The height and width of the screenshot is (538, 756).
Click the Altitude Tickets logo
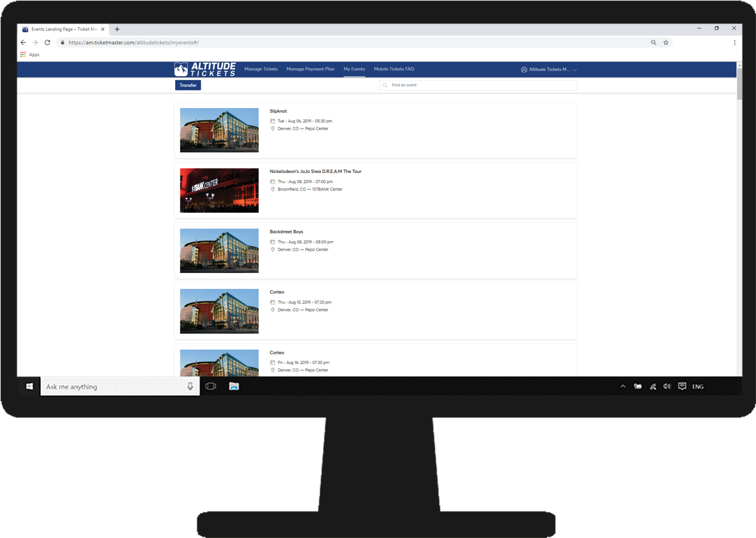pos(205,69)
